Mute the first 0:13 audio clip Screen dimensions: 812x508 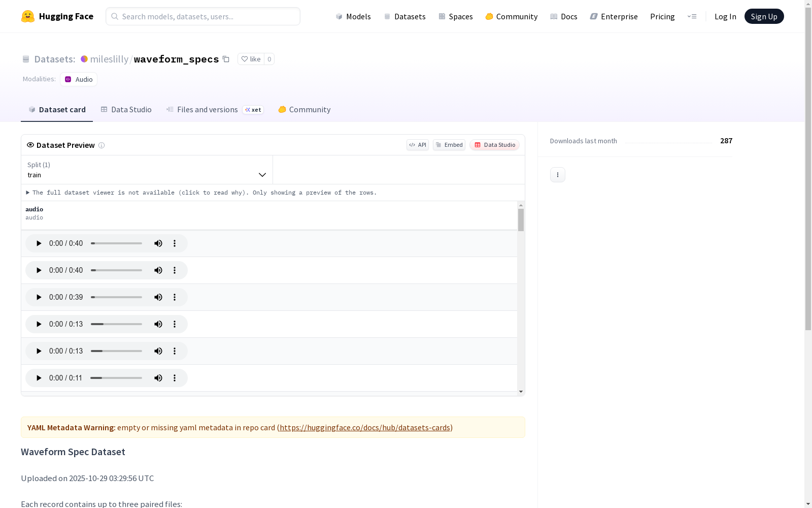tap(158, 324)
